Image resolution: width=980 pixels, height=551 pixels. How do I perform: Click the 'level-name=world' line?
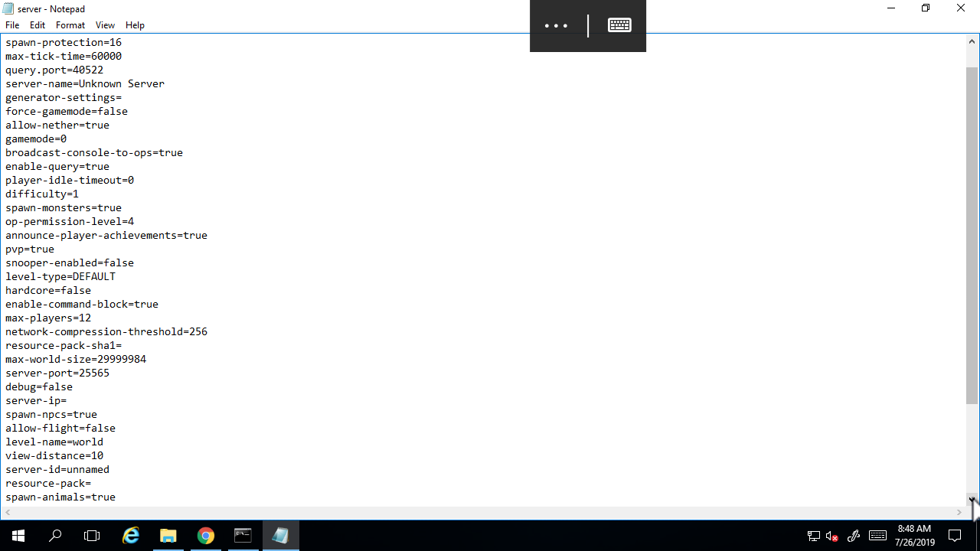point(54,442)
